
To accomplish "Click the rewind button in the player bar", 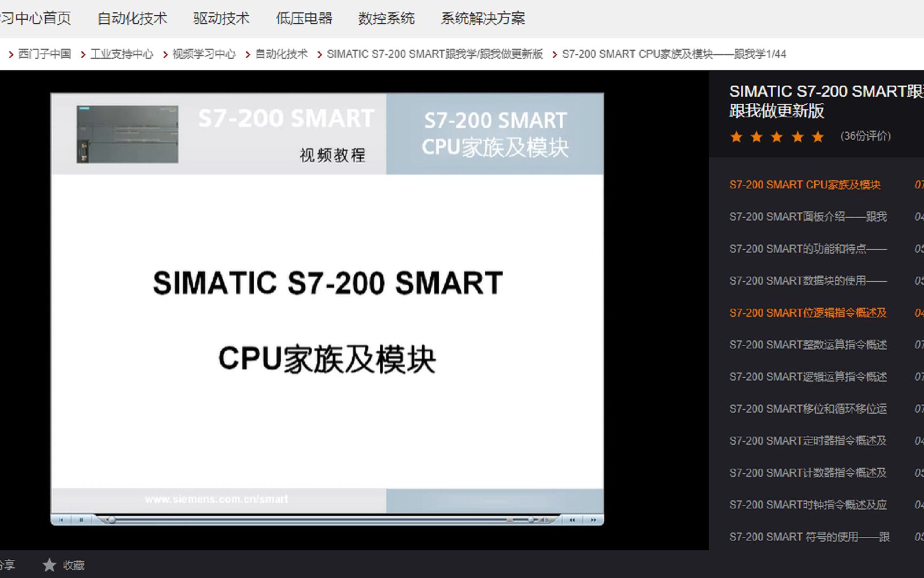I will coord(572,520).
